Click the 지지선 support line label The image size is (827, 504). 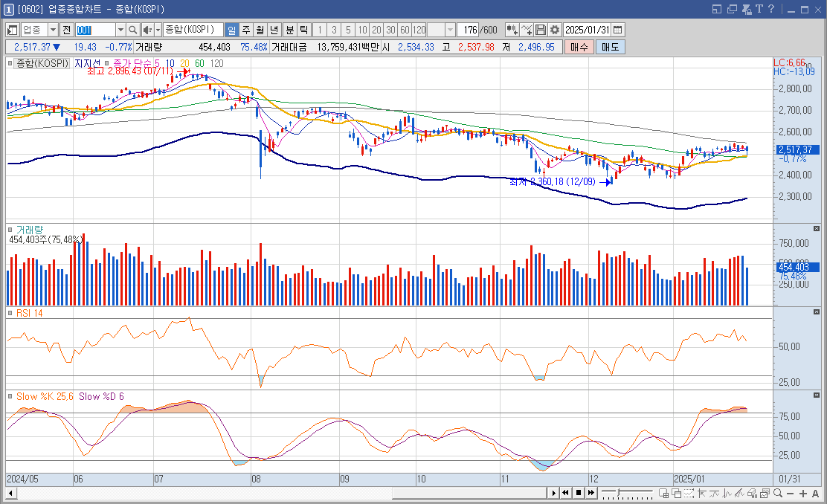[x=87, y=63]
